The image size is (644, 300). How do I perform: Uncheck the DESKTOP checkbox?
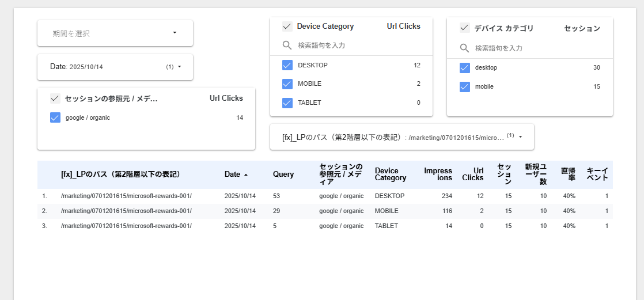coord(287,65)
